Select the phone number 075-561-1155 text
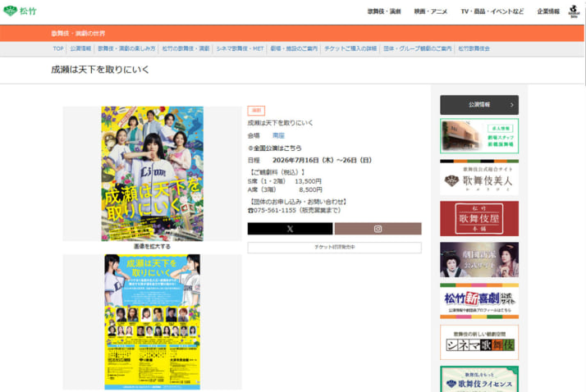Screen dimensions: 586x392 tap(275, 211)
